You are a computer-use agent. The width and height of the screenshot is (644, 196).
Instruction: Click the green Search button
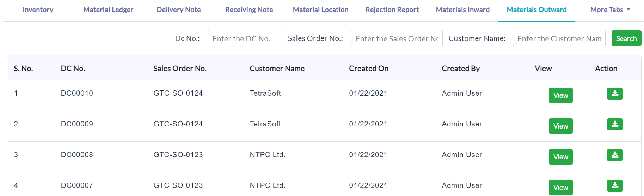(x=626, y=38)
